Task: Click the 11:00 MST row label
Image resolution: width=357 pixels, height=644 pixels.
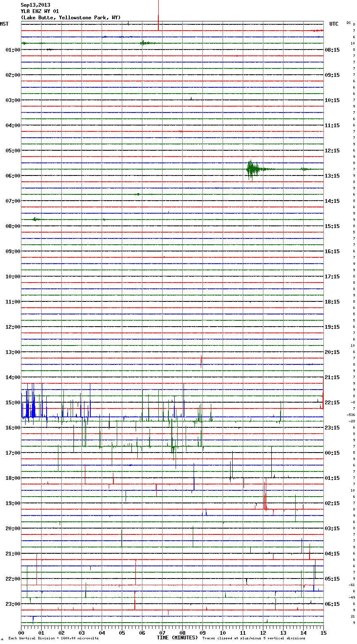Action: 13,302
